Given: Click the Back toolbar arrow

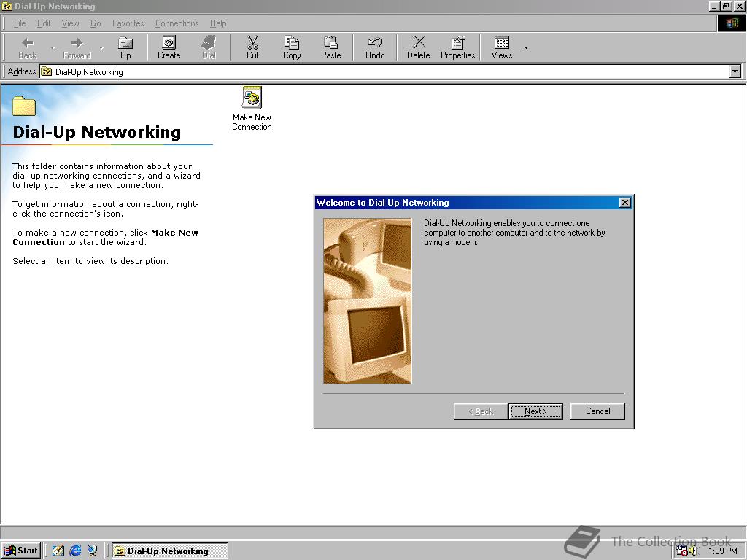Looking at the screenshot, I should (x=28, y=47).
